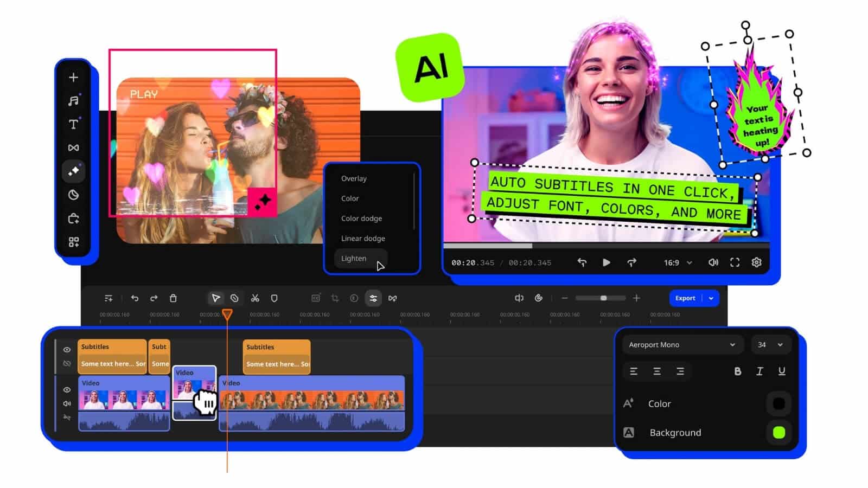Select the Text tool in sidebar

(x=73, y=124)
